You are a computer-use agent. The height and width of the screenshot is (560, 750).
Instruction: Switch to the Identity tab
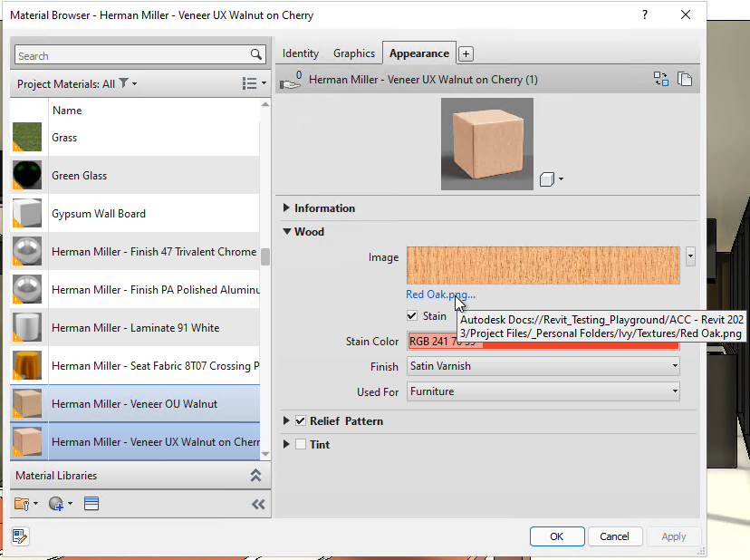pos(301,53)
